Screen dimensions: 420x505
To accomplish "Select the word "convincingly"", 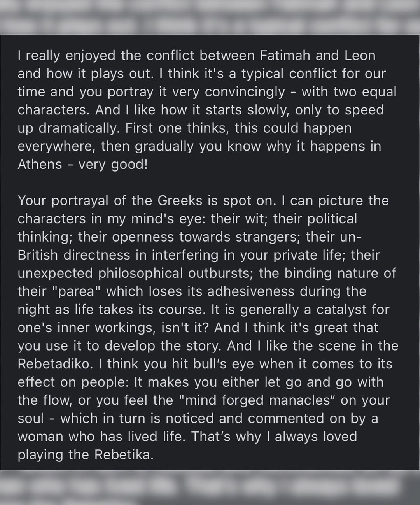I will point(245,92).
